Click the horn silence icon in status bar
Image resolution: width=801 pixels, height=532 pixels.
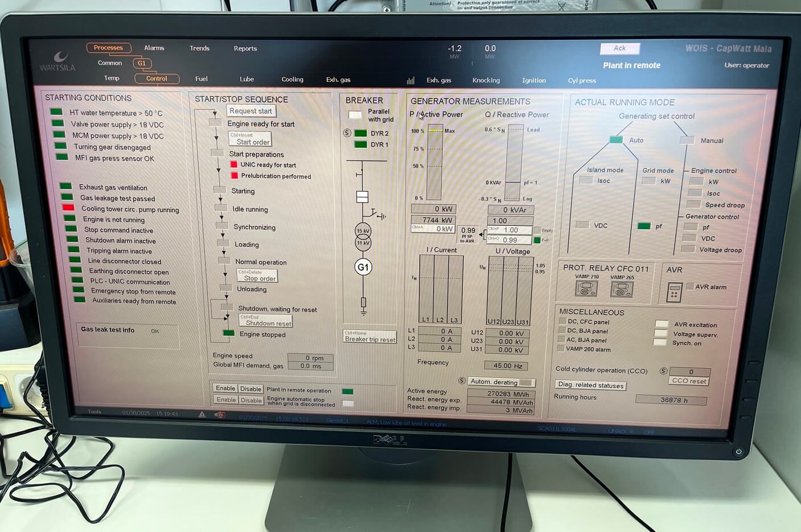pos(219,415)
